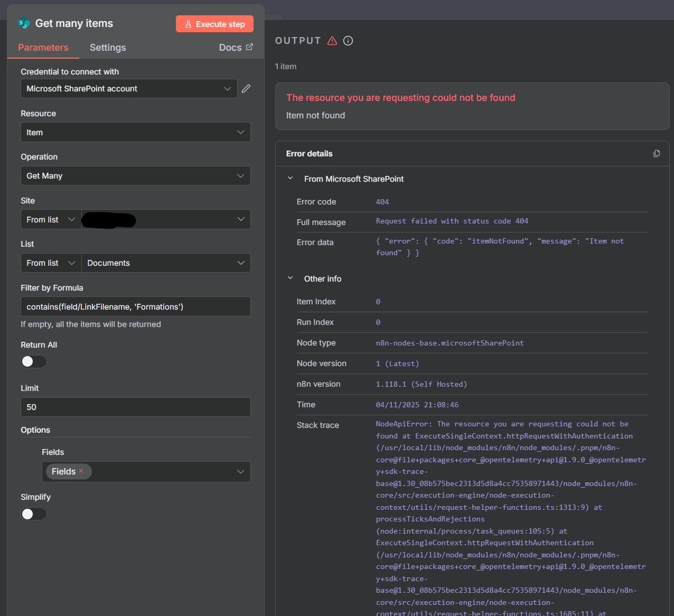Open the Docs link
The image size is (674, 616).
(230, 48)
